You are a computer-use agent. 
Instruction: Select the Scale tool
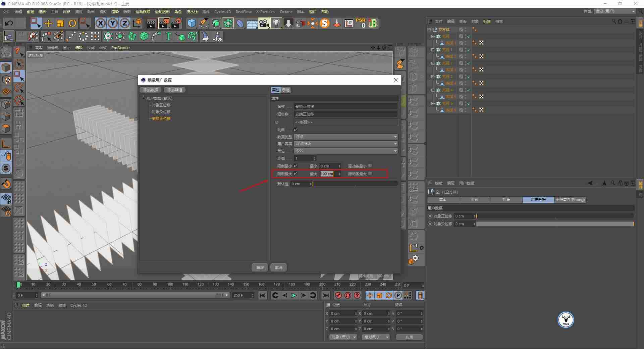[60, 23]
